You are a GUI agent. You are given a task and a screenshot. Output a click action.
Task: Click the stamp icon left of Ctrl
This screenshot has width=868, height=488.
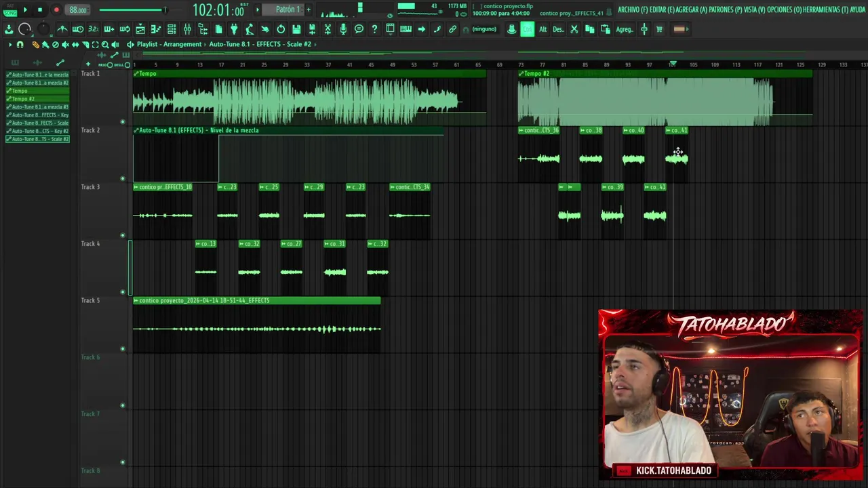tap(511, 29)
